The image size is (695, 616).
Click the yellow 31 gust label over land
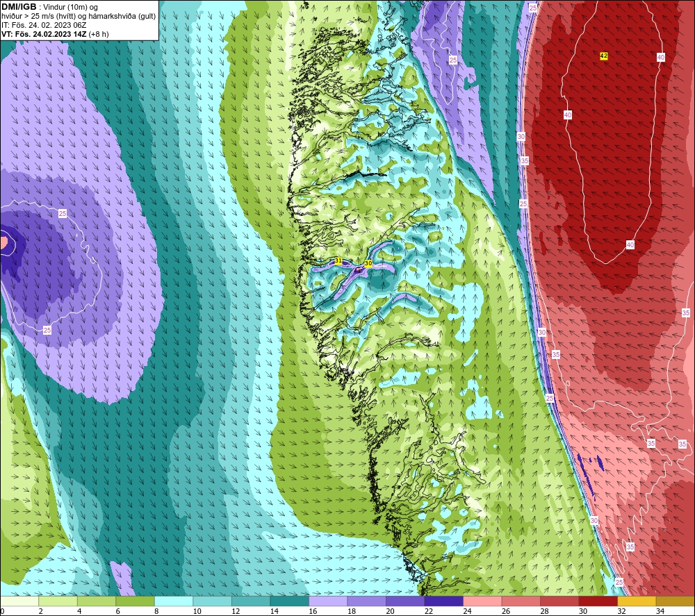[338, 260]
